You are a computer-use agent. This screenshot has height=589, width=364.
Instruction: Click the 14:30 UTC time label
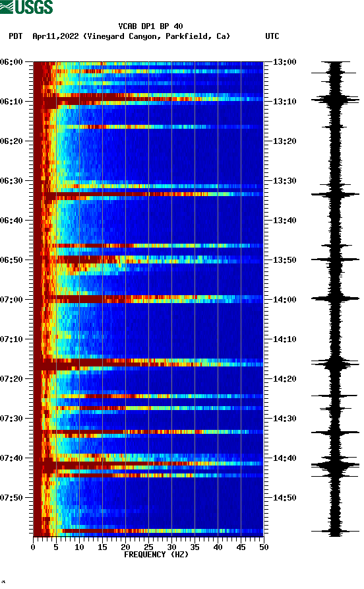[284, 419]
